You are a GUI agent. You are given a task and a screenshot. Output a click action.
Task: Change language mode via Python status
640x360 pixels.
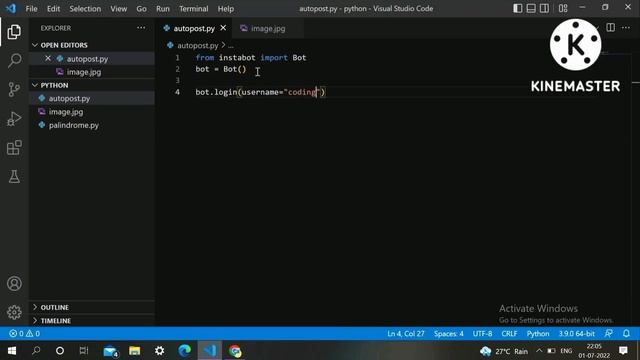[x=538, y=333]
